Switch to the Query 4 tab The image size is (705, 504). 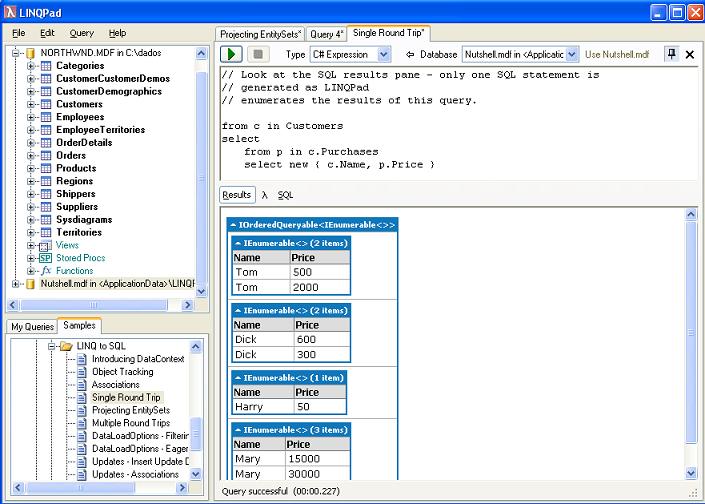[326, 35]
